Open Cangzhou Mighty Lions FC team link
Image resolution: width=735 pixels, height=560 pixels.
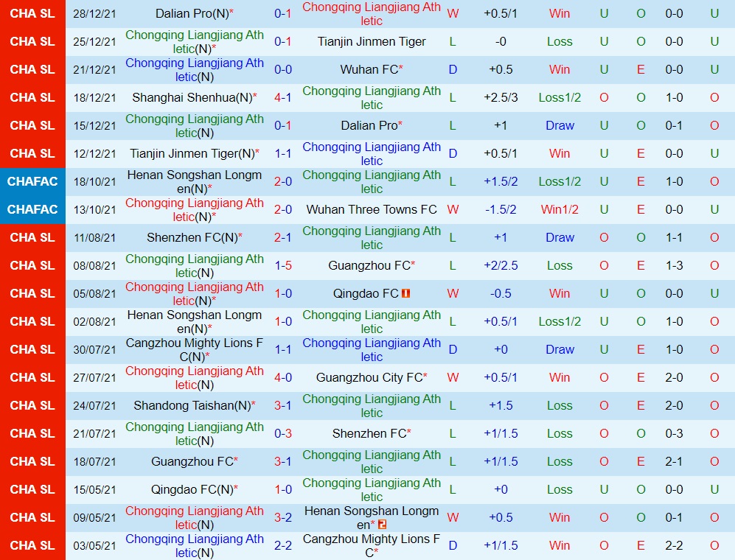[x=195, y=349]
